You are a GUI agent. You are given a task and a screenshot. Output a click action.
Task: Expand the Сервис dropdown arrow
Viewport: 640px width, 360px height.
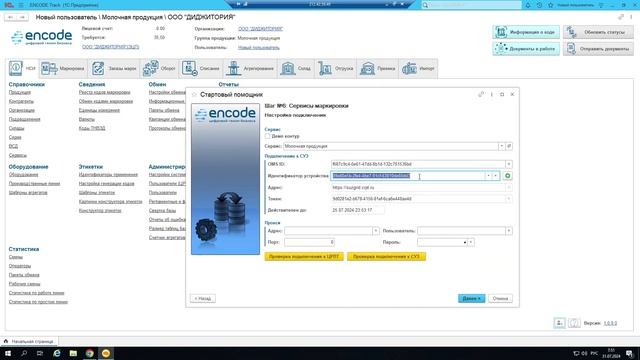point(501,146)
